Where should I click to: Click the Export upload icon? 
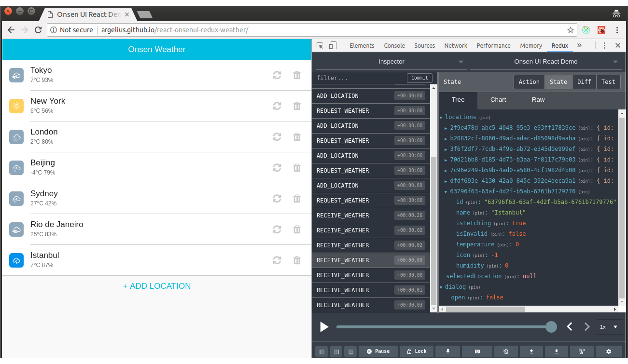pos(531,351)
